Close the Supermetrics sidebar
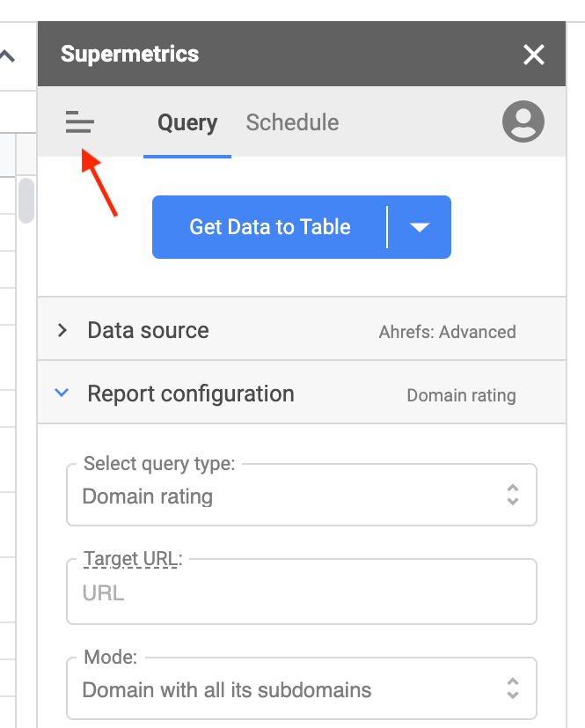The height and width of the screenshot is (728, 585). pos(534,55)
